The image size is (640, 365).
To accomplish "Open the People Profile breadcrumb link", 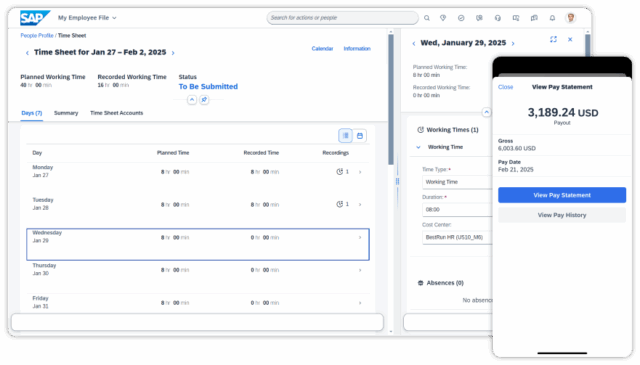I will coord(37,36).
